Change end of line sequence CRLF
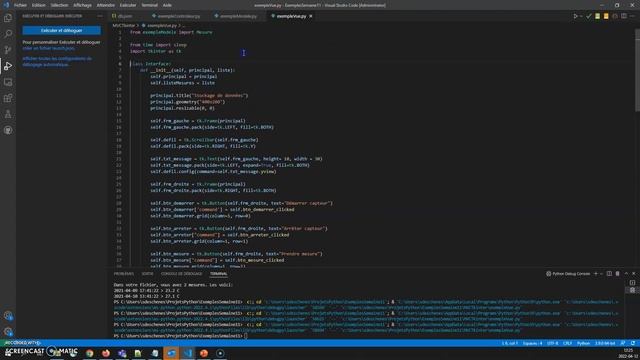This screenshot has height=360, width=640. pyautogui.click(x=567, y=343)
